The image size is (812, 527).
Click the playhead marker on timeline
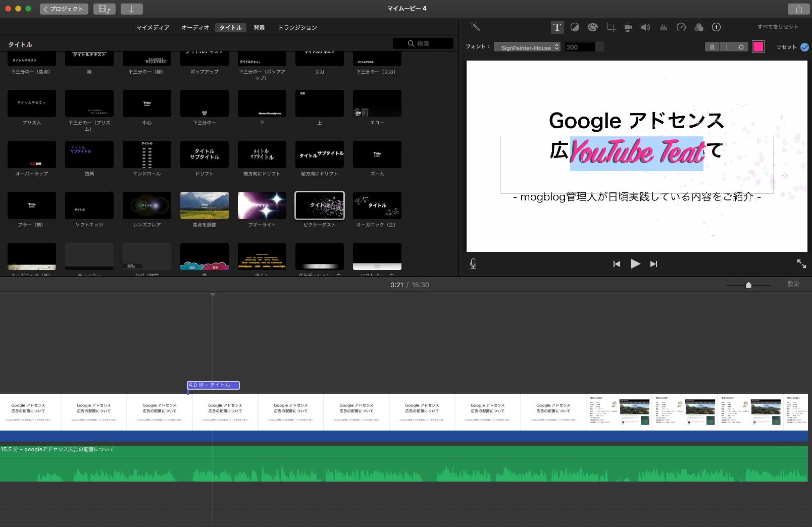(213, 294)
